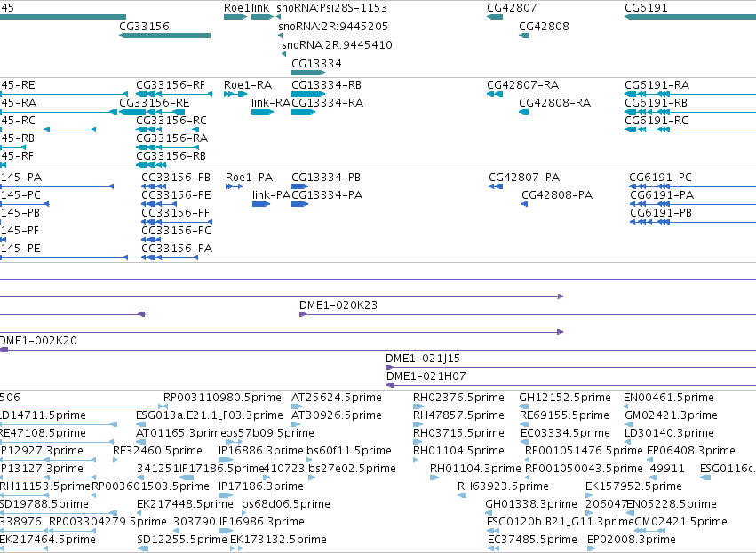Click EST RE69155.5prime label
Viewport: 756px width, 553px height.
coord(564,415)
